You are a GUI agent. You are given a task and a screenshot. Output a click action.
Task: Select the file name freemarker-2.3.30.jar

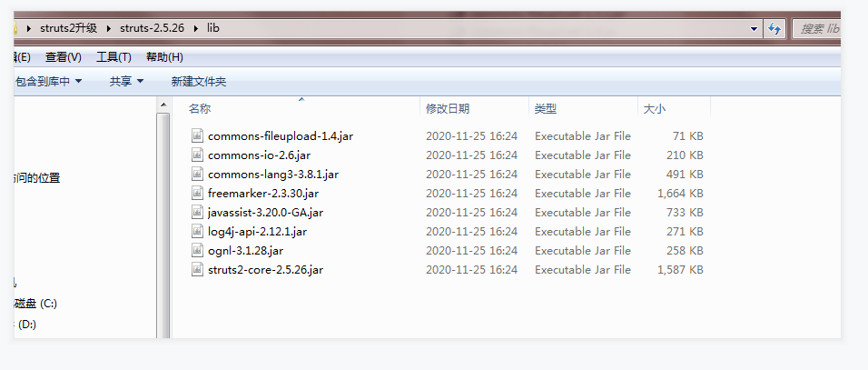click(263, 194)
